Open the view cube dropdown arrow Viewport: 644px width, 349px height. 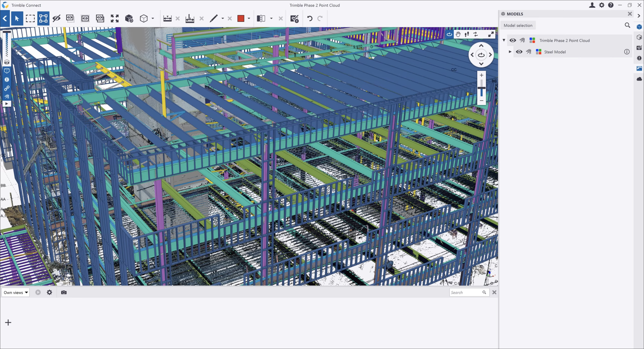[x=153, y=18]
